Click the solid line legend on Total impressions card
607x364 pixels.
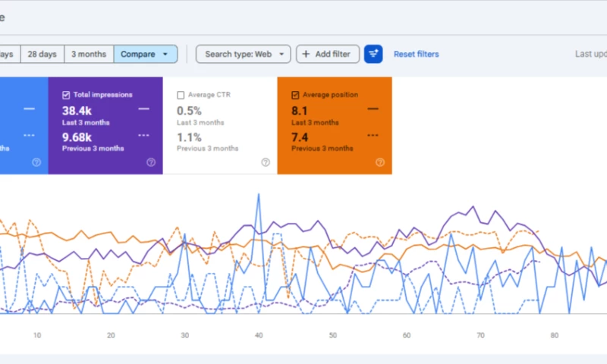[x=143, y=109]
